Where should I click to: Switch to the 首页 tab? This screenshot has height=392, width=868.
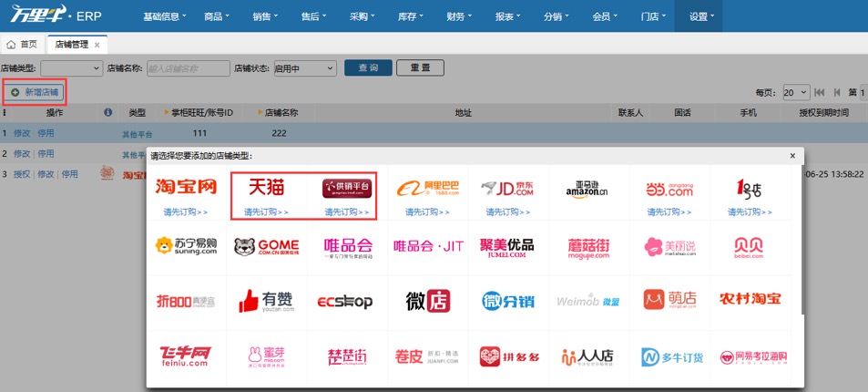pos(24,45)
